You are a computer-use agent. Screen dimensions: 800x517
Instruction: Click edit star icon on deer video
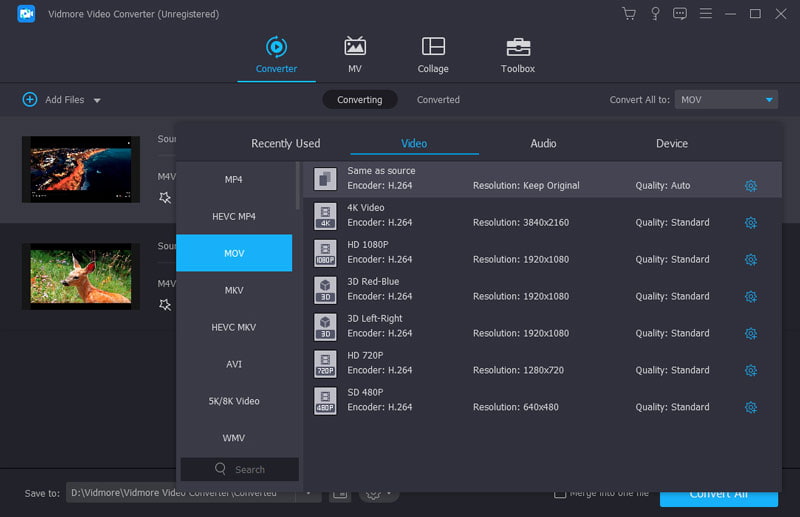165,305
